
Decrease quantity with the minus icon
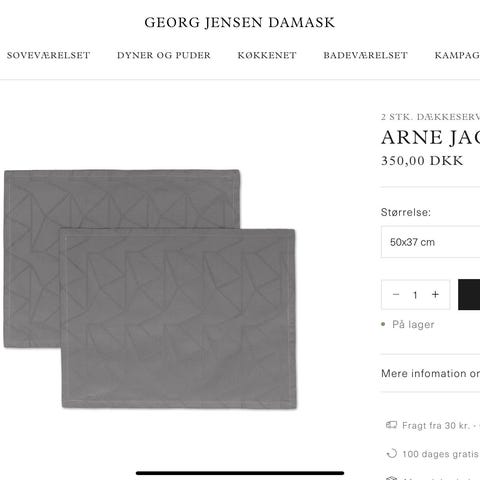point(396,294)
